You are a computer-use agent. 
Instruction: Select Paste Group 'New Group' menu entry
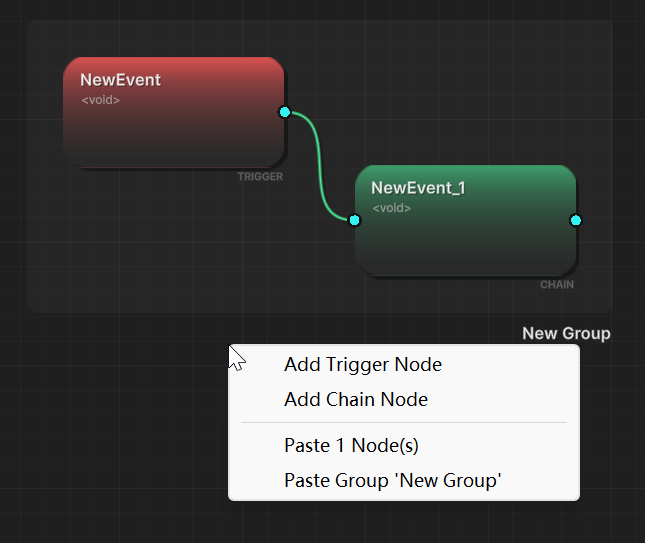point(392,481)
